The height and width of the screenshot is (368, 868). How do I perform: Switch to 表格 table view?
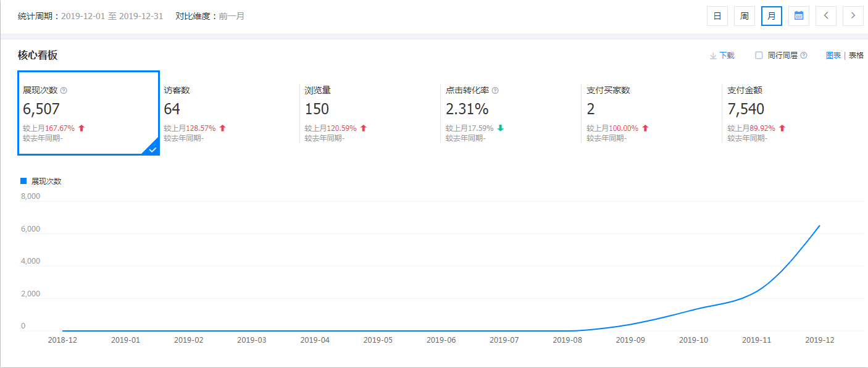click(856, 56)
